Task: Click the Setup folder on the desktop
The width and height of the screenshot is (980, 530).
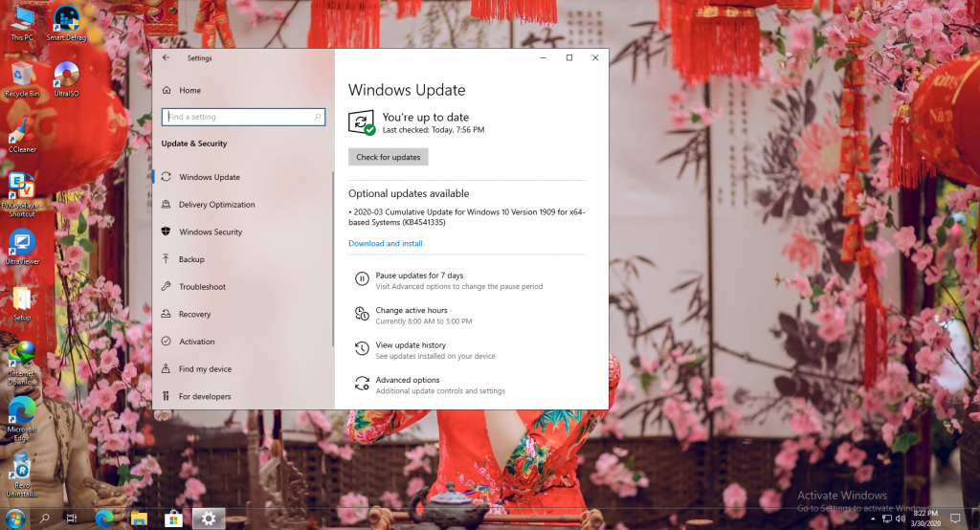Action: 22,304
